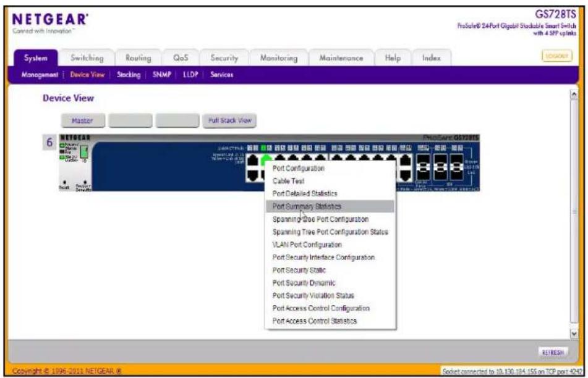Open the Management submenu link
The image size is (588, 378).
tap(40, 75)
